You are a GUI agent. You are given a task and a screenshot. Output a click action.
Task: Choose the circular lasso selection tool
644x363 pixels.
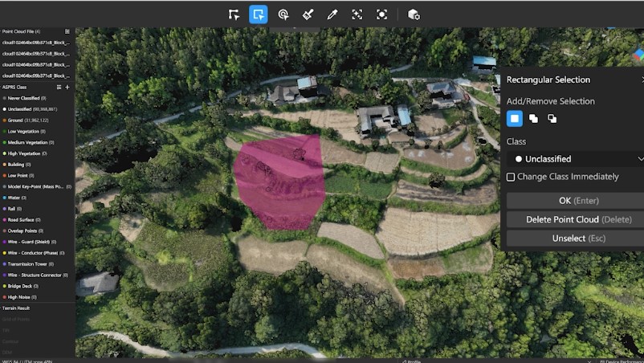[x=283, y=14]
